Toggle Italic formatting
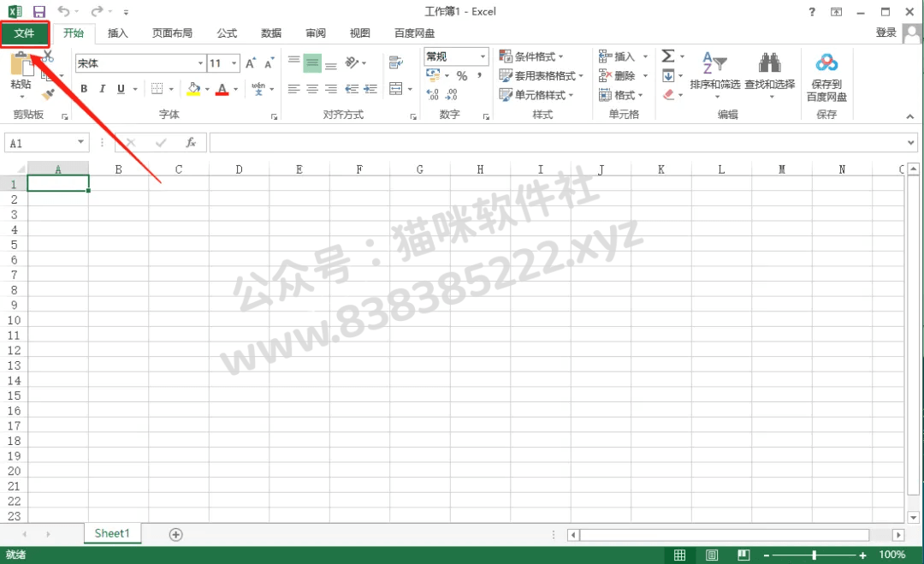Viewport: 924px width, 564px height. [x=103, y=89]
